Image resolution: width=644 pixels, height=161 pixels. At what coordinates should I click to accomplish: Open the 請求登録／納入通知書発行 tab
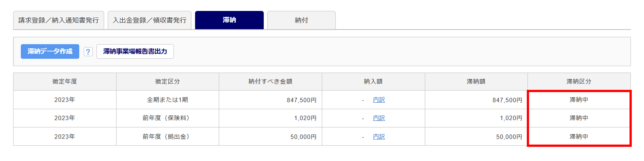coord(59,20)
